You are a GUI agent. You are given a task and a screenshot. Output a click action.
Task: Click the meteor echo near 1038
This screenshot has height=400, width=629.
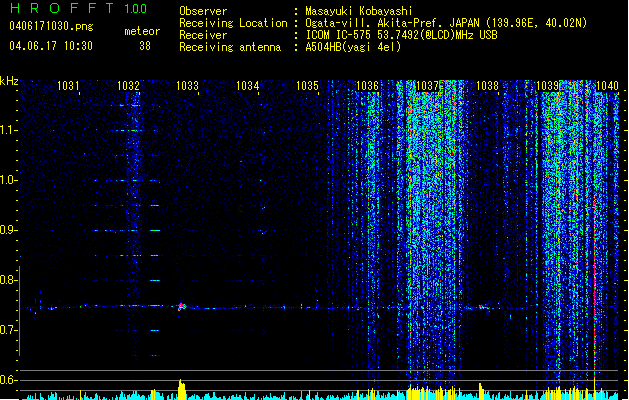[481, 307]
